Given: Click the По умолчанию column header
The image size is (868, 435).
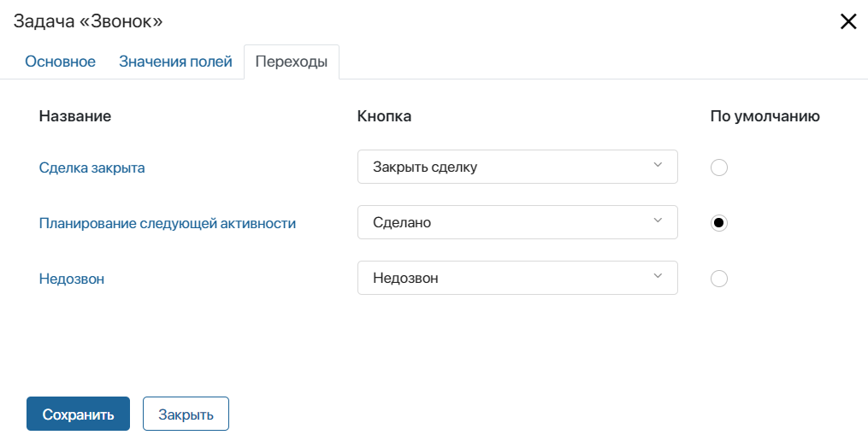Looking at the screenshot, I should point(765,116).
